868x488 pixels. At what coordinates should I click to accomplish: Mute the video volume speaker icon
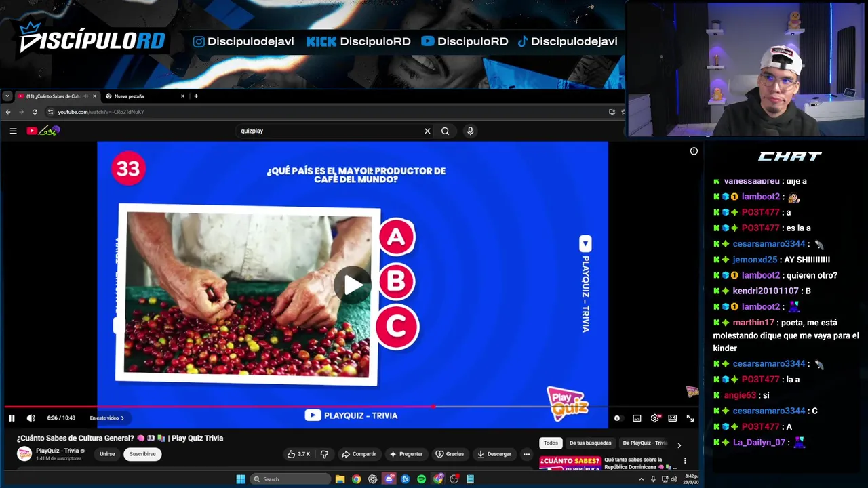pos(31,418)
